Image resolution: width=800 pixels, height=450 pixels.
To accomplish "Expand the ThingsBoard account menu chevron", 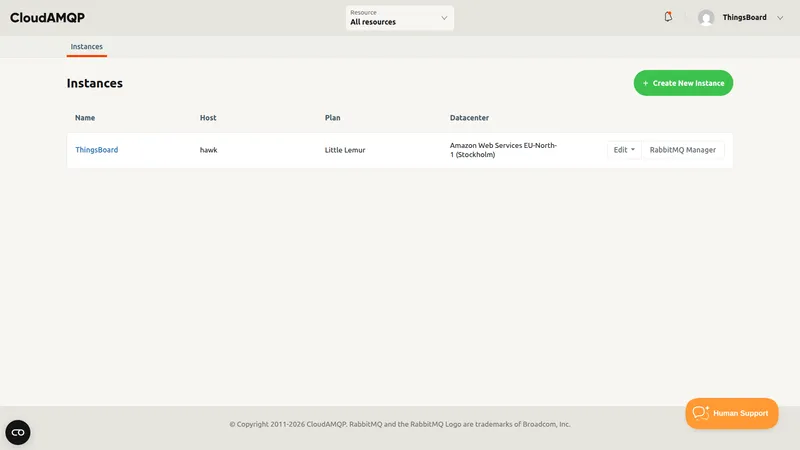I will [x=780, y=18].
